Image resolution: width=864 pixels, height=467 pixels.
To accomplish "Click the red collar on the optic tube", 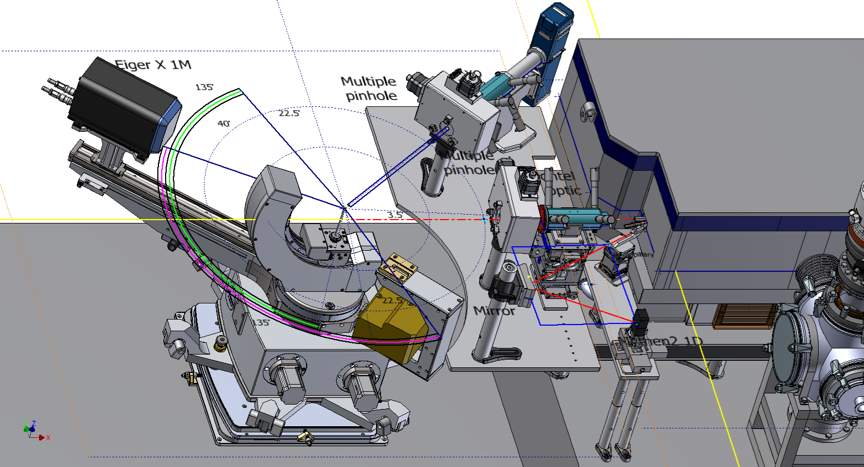I will coord(543,218).
